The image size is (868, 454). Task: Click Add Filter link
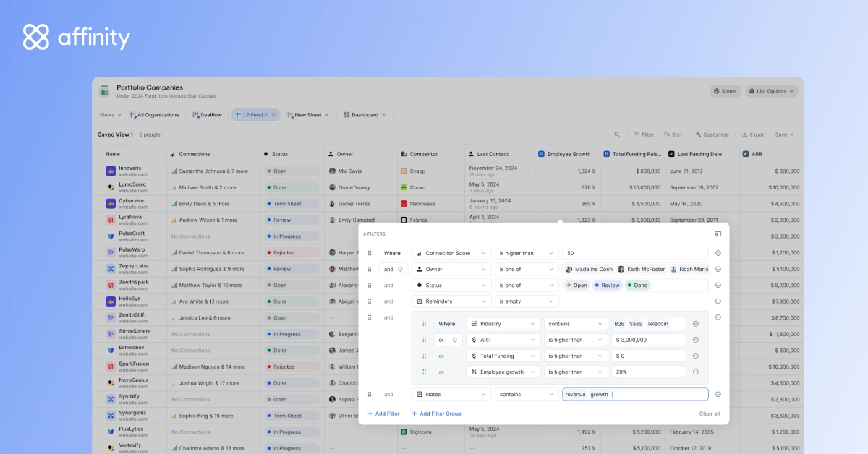[383, 414]
